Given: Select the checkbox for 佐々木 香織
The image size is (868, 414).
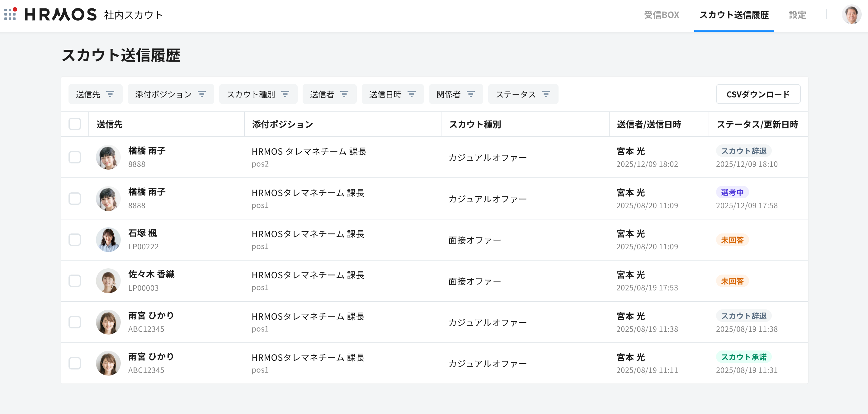Looking at the screenshot, I should point(74,281).
